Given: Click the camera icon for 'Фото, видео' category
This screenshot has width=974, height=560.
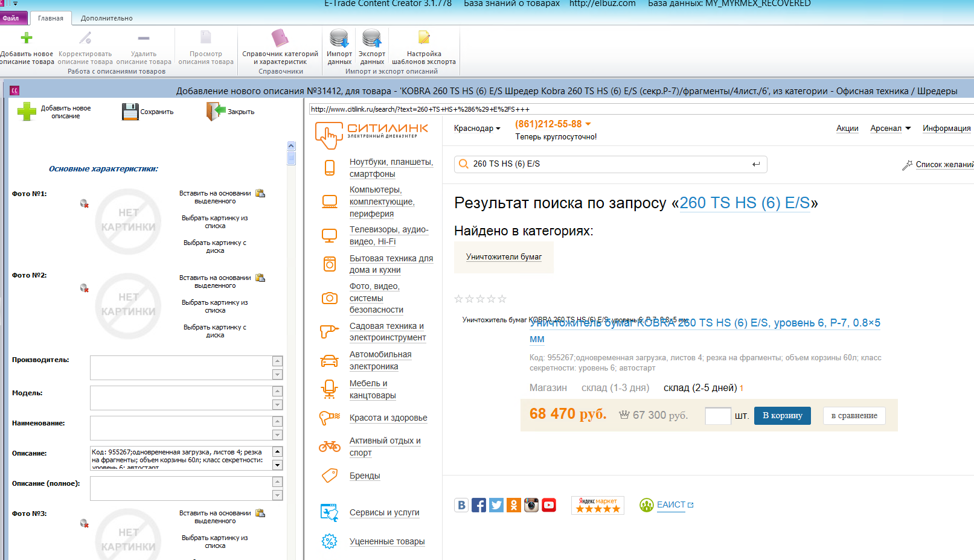Looking at the screenshot, I should 330,297.
